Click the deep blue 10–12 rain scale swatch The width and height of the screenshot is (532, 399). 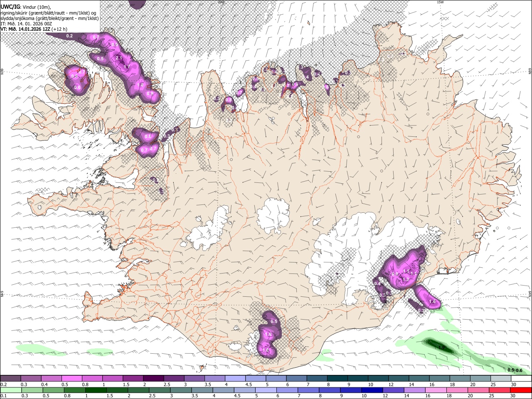click(372, 390)
